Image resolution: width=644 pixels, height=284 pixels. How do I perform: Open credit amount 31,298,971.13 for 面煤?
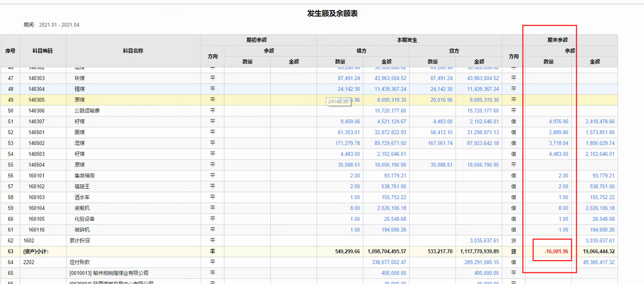click(483, 132)
